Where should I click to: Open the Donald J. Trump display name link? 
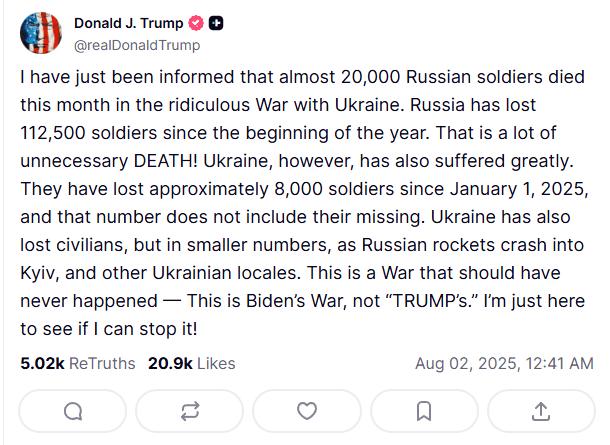(128, 24)
